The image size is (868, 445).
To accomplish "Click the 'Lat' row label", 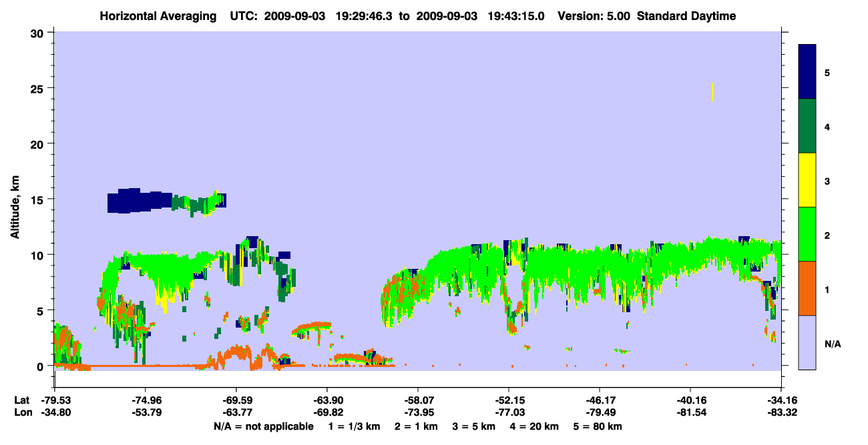I will pyautogui.click(x=21, y=401).
